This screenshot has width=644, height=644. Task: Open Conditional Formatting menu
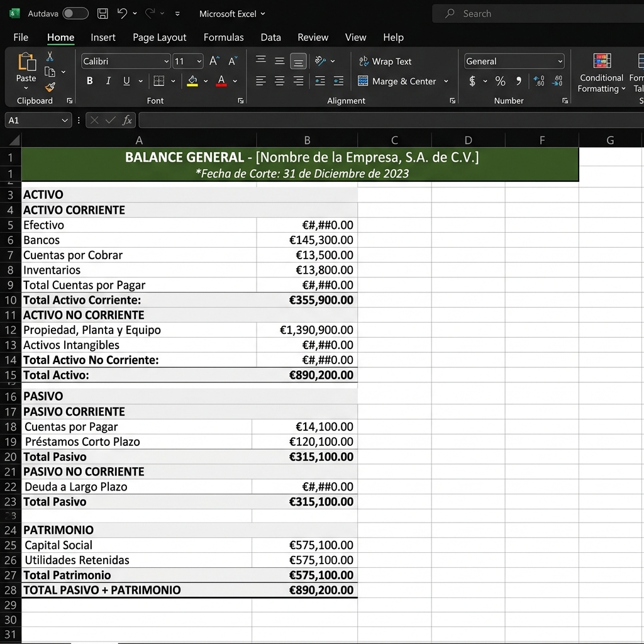pos(602,73)
